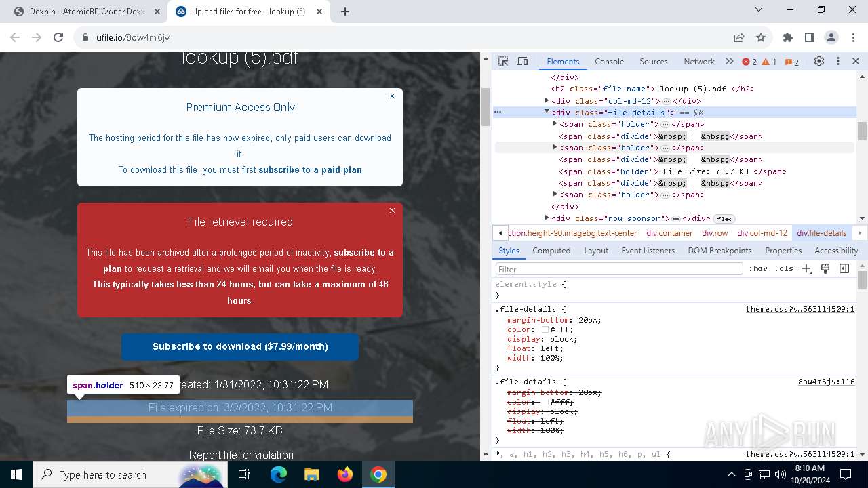Open the Properties pane tab

click(x=783, y=250)
